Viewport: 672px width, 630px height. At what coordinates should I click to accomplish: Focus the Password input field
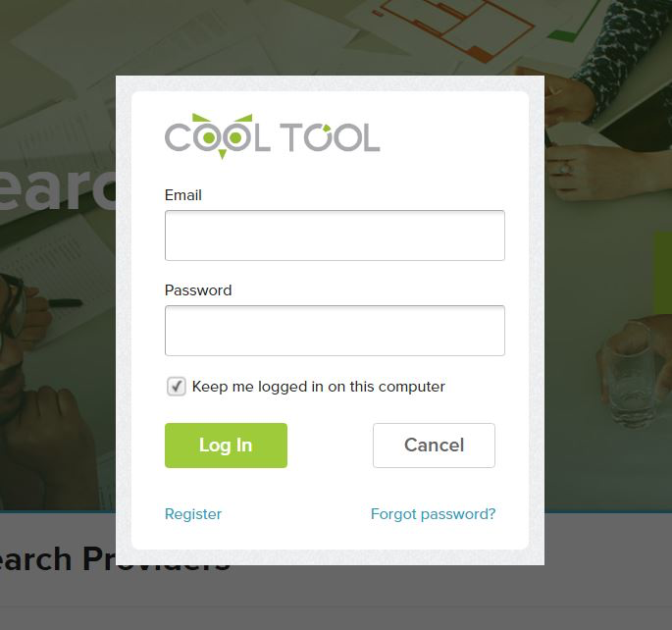(335, 331)
